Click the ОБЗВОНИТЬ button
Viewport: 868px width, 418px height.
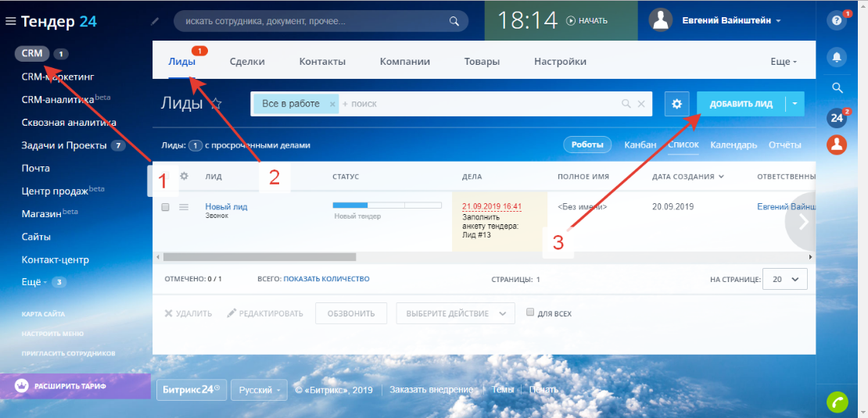click(x=351, y=313)
